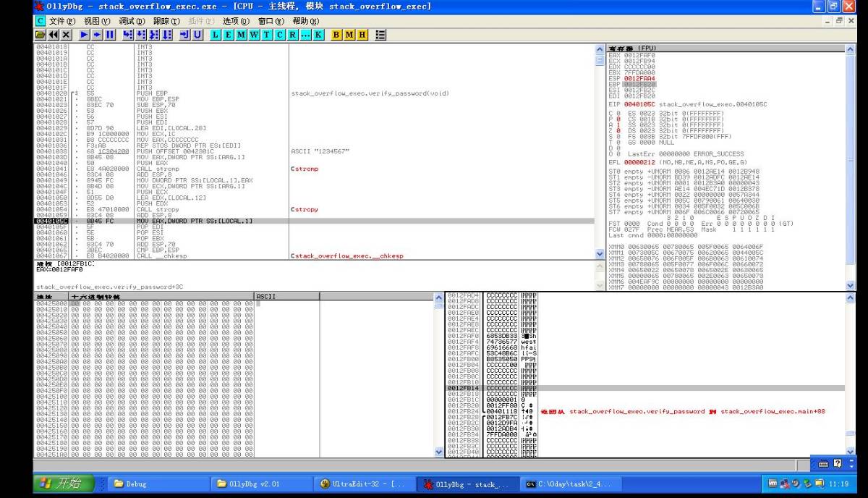Click the Restart program rewind icon
Viewport: 868px width, 498px height.
[x=53, y=35]
